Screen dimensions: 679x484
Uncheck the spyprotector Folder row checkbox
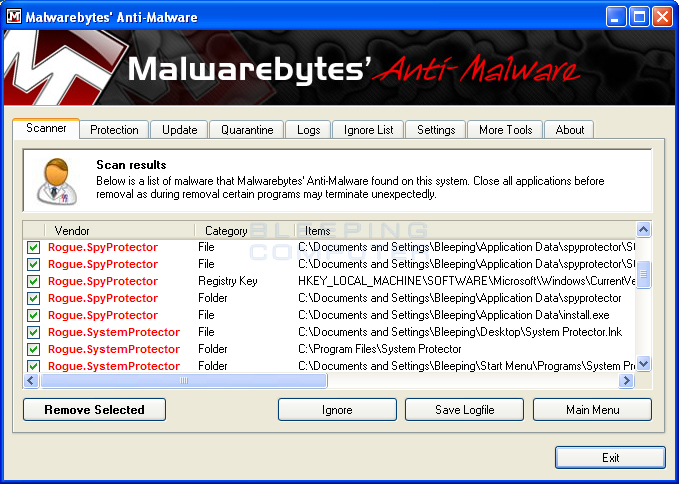[33, 298]
